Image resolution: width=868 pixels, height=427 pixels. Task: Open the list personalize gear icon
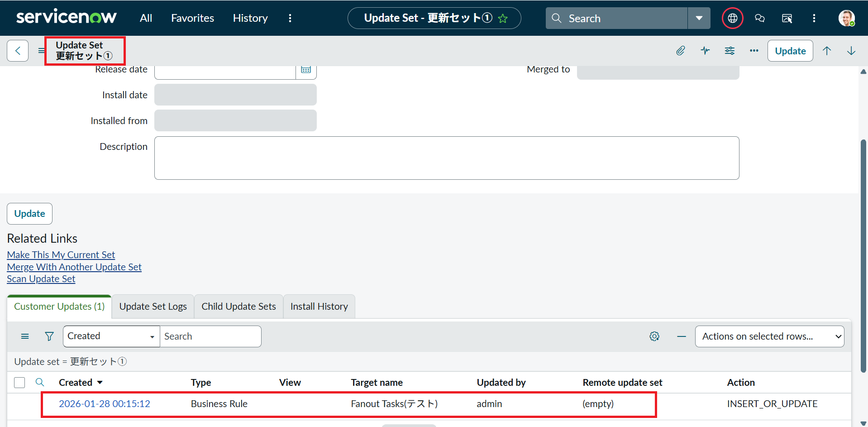tap(654, 336)
